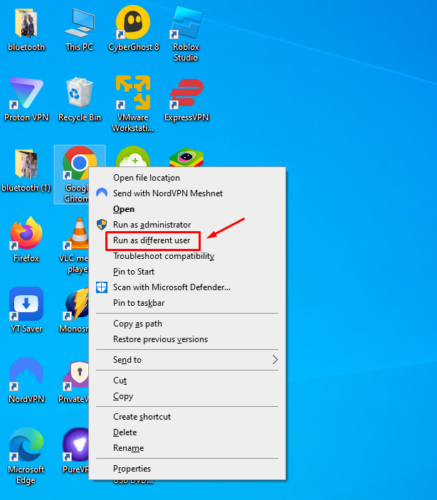
Task: Select the PureVPN desktop icon
Action: click(x=76, y=444)
